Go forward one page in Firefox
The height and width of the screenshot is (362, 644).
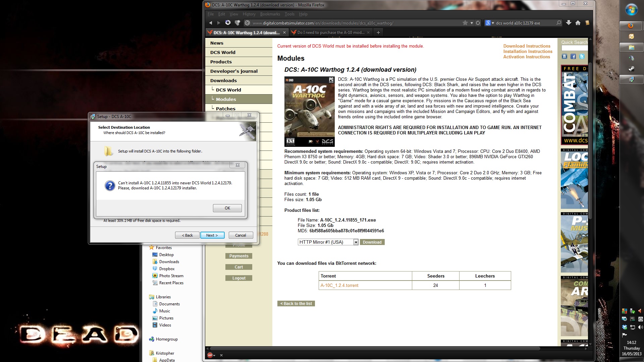[219, 23]
